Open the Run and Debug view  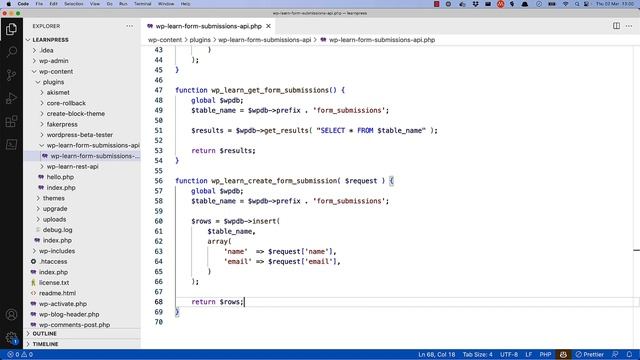[x=11, y=98]
